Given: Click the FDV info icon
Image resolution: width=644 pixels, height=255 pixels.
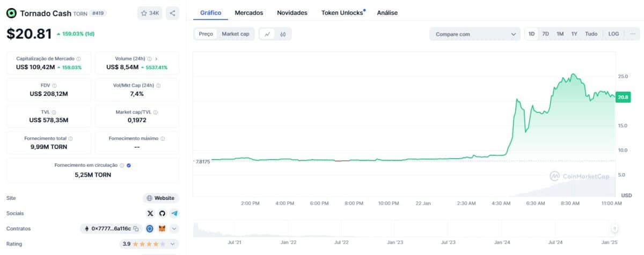Looking at the screenshot, I should 54,85.
